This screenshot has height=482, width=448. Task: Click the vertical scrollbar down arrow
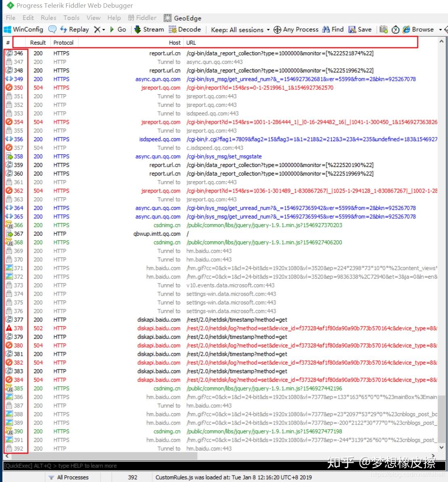point(441,448)
